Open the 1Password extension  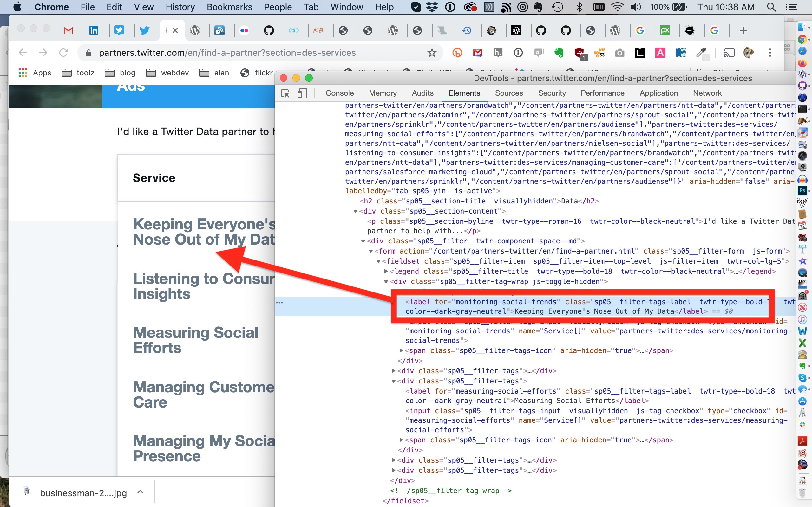pos(518,53)
